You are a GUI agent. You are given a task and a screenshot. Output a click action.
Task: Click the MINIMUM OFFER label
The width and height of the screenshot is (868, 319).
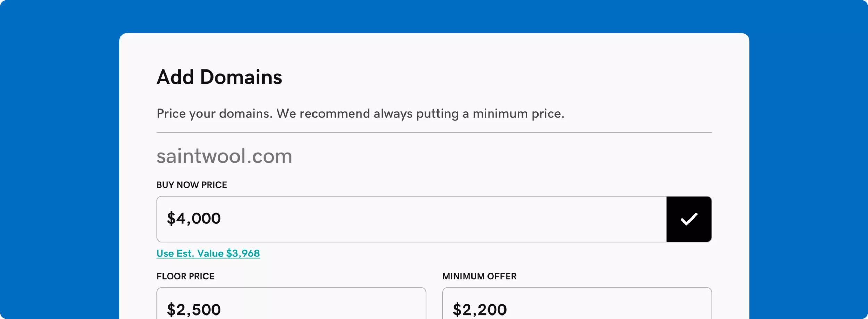click(479, 276)
